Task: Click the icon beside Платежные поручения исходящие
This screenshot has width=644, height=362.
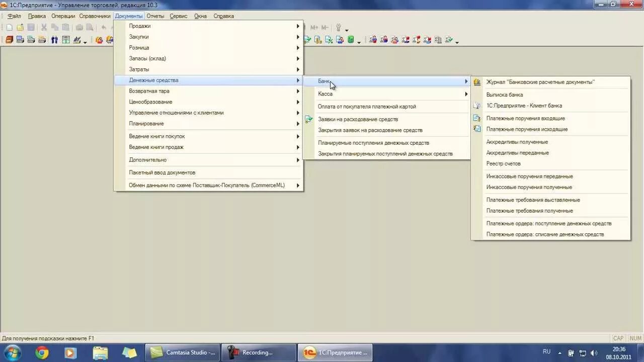Action: click(477, 129)
